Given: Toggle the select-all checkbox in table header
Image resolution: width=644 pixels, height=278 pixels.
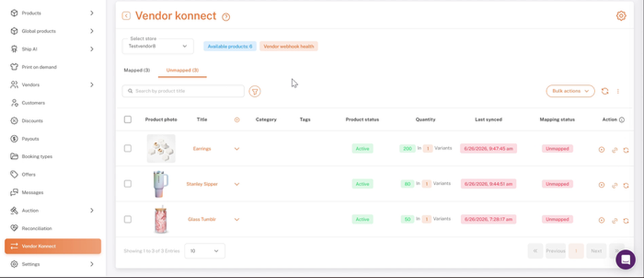Looking at the screenshot, I should click(x=128, y=119).
